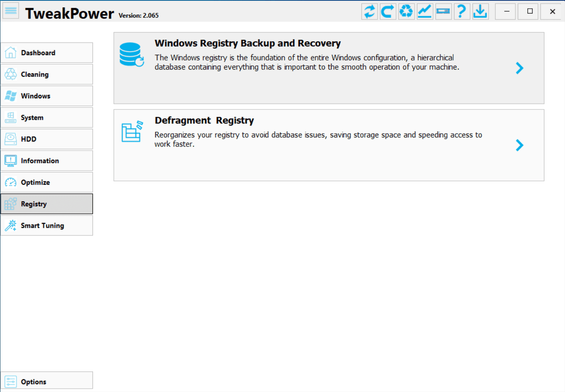This screenshot has width=565, height=392.
Task: Select the Registry section in the sidebar
Action: click(x=47, y=204)
